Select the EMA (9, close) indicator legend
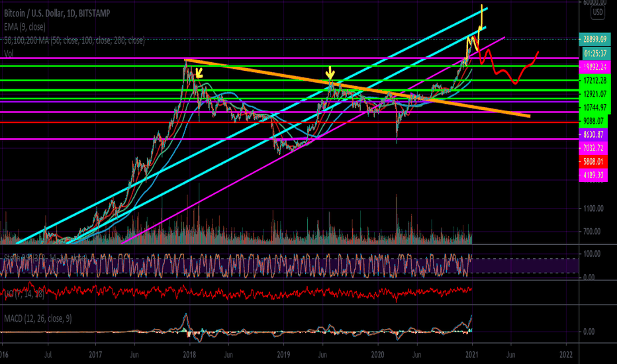Screen dimensions: 617x364 pos(24,26)
